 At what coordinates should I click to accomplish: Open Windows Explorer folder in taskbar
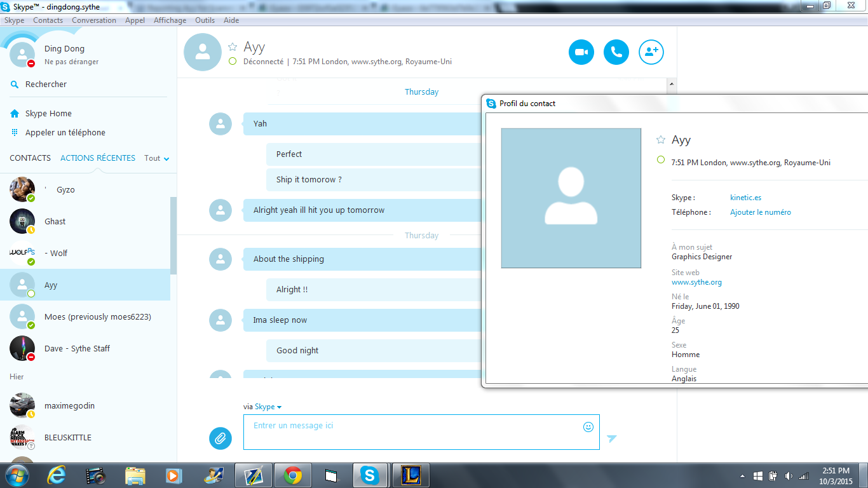pyautogui.click(x=135, y=475)
